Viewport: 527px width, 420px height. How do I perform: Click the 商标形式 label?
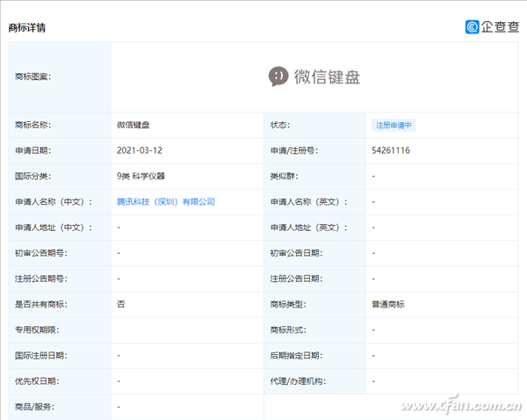coord(288,329)
